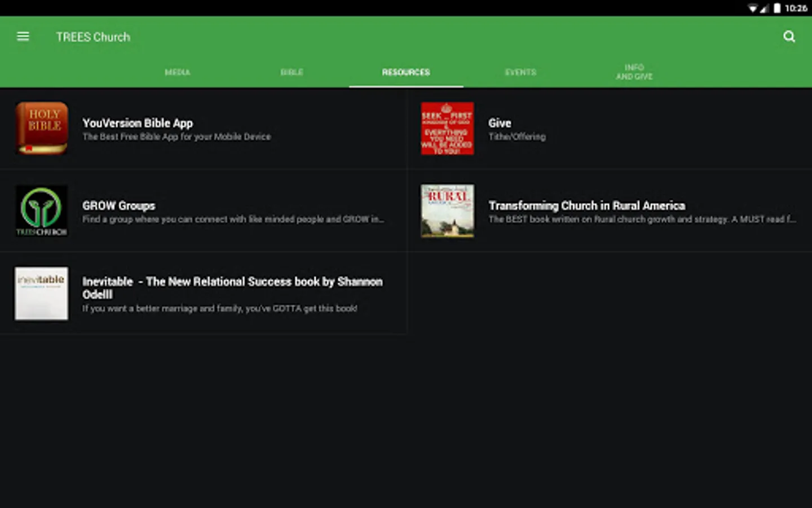Open the hamburger navigation menu

[x=23, y=37]
